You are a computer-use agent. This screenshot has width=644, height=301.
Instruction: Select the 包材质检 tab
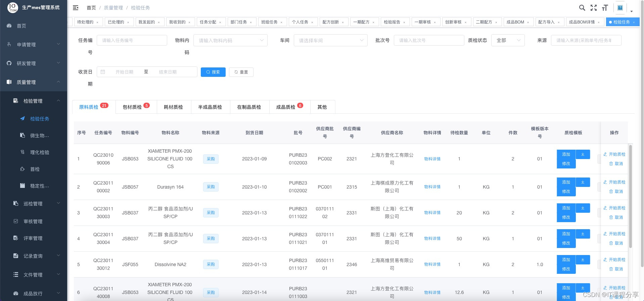click(136, 107)
